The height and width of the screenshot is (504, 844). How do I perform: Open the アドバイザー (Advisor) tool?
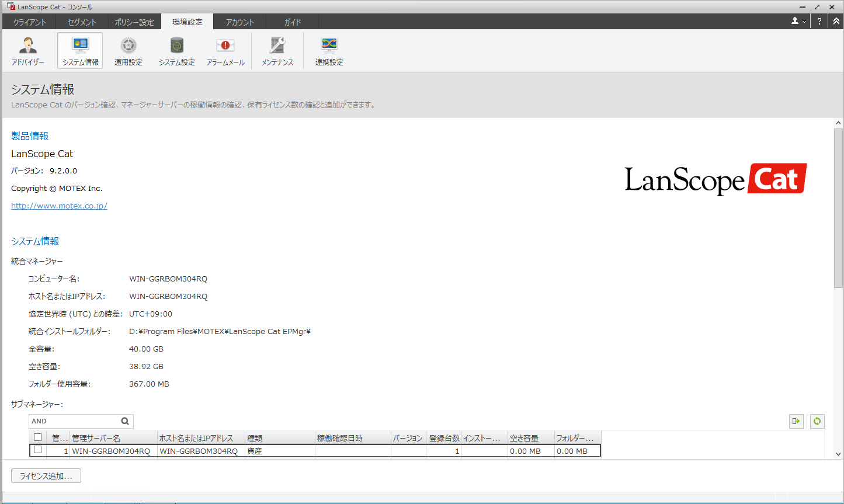[x=27, y=50]
